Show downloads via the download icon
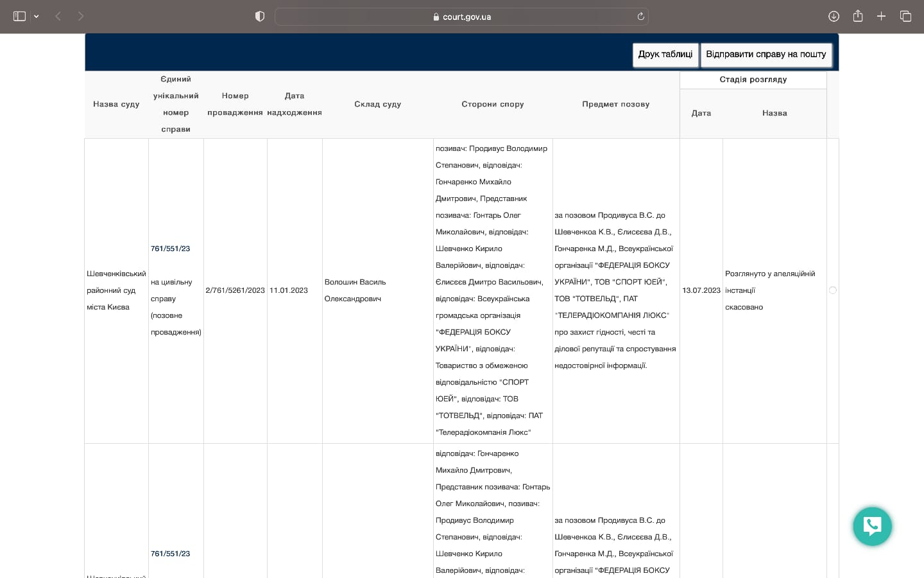This screenshot has height=578, width=924. [x=834, y=16]
